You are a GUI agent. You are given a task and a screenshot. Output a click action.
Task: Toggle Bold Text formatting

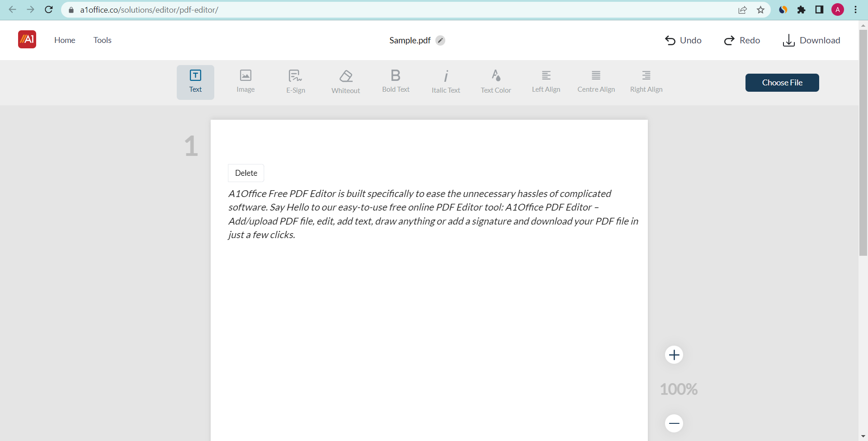pyautogui.click(x=396, y=82)
